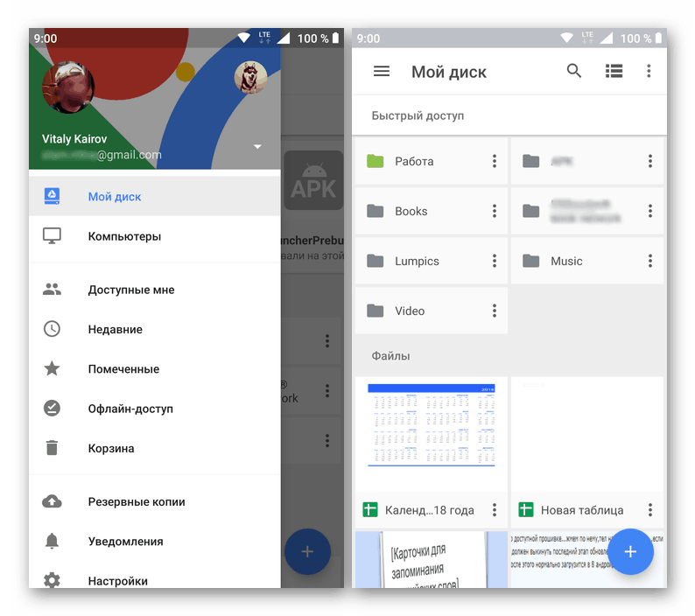Viewport: 695px width, 616px height.
Task: Select Мой диск in the drawer
Action: click(x=155, y=196)
